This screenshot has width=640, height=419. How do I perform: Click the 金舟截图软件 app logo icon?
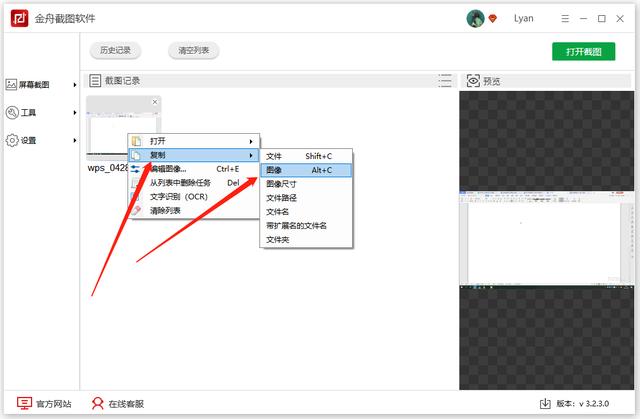(17, 18)
